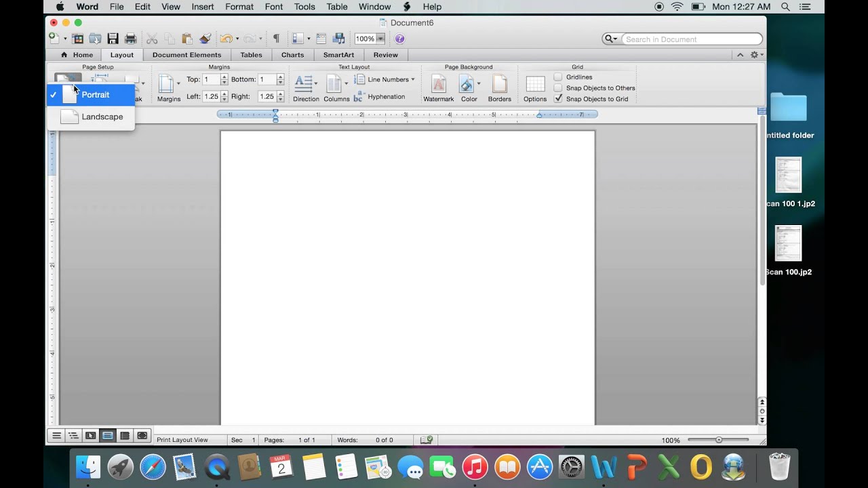
Task: Adjust the zoom slider in status bar
Action: point(718,440)
